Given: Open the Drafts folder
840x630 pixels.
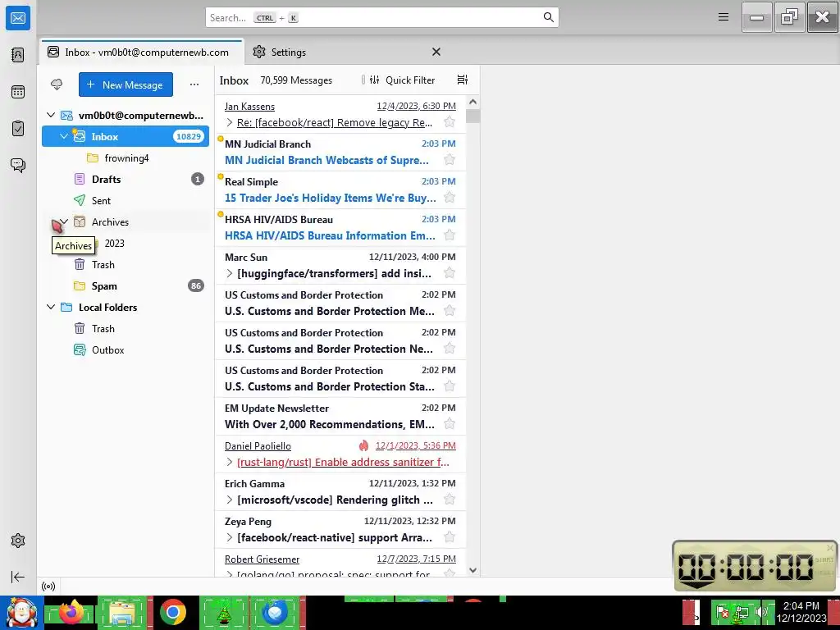Looking at the screenshot, I should click(x=126, y=180).
